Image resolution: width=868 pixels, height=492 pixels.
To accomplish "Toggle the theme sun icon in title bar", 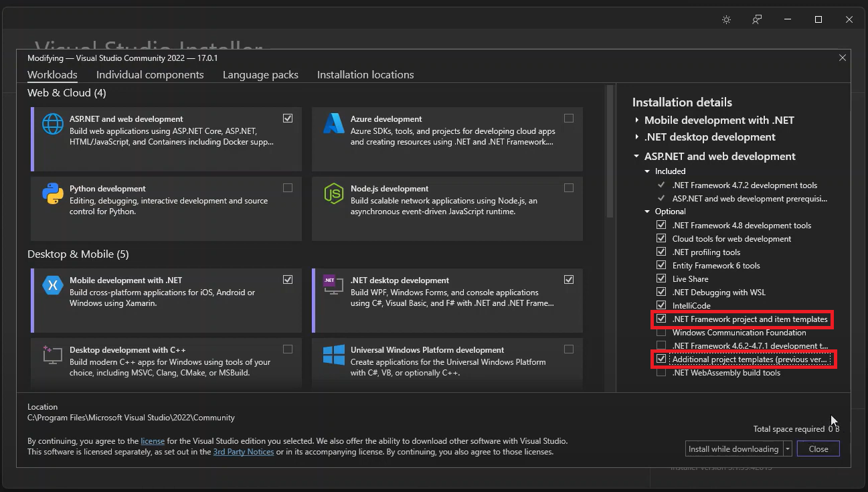I will tap(726, 19).
